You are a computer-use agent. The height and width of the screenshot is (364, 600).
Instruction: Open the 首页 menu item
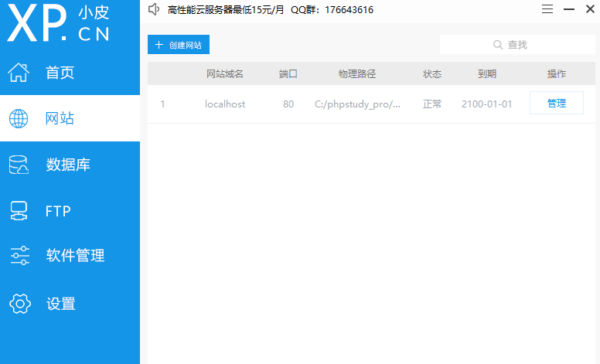pos(70,73)
